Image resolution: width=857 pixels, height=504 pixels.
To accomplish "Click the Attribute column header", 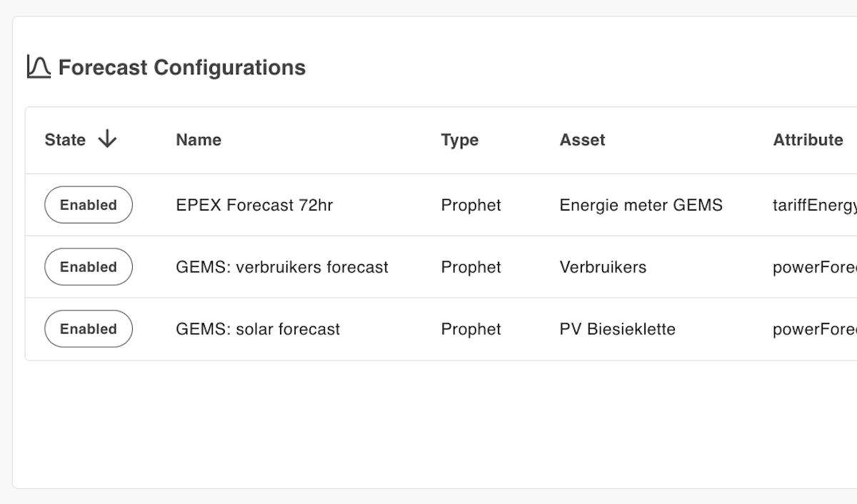I will (808, 140).
